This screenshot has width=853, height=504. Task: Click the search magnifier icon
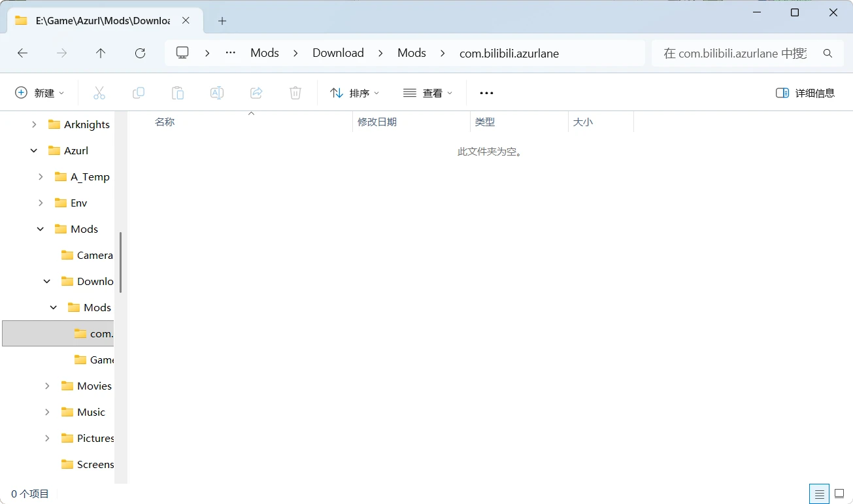828,53
